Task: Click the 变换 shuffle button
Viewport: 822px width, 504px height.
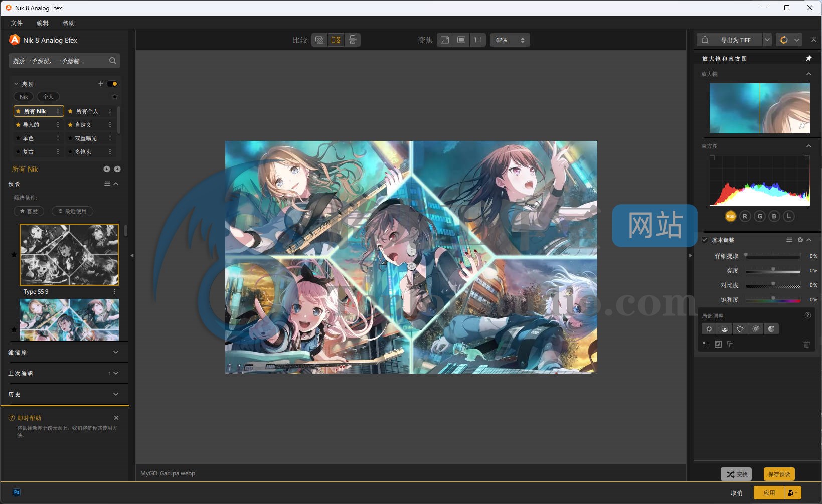Action: [x=736, y=474]
